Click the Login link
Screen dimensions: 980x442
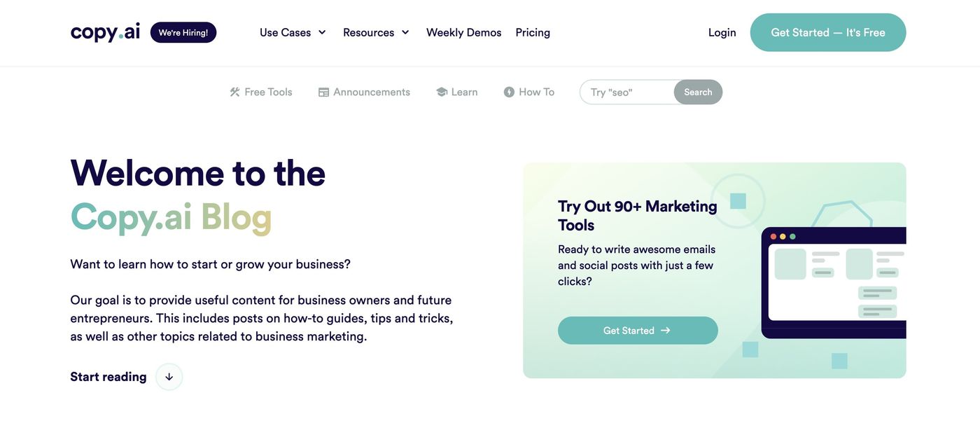coord(722,32)
